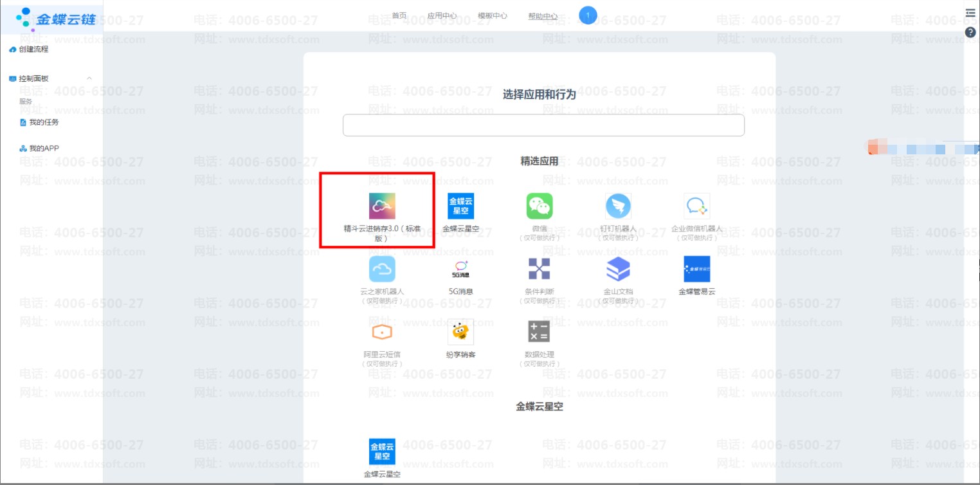This screenshot has height=485, width=980.
Task: Open 我的任务 in the sidebar
Action: pos(44,122)
